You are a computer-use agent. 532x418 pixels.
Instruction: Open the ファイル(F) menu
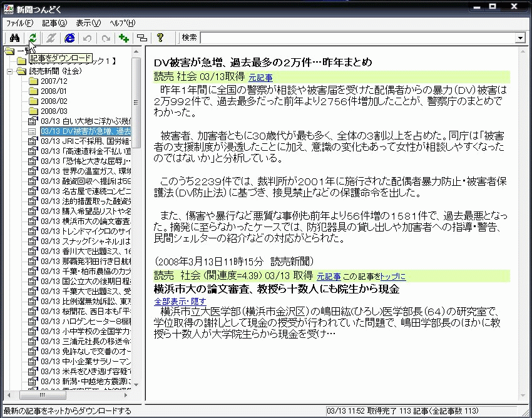pos(19,23)
